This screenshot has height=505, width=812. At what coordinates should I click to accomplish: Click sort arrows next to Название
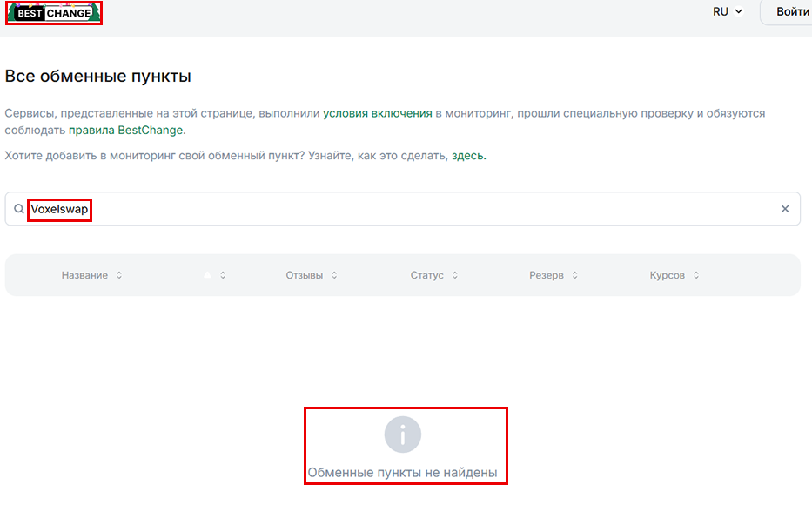[119, 275]
